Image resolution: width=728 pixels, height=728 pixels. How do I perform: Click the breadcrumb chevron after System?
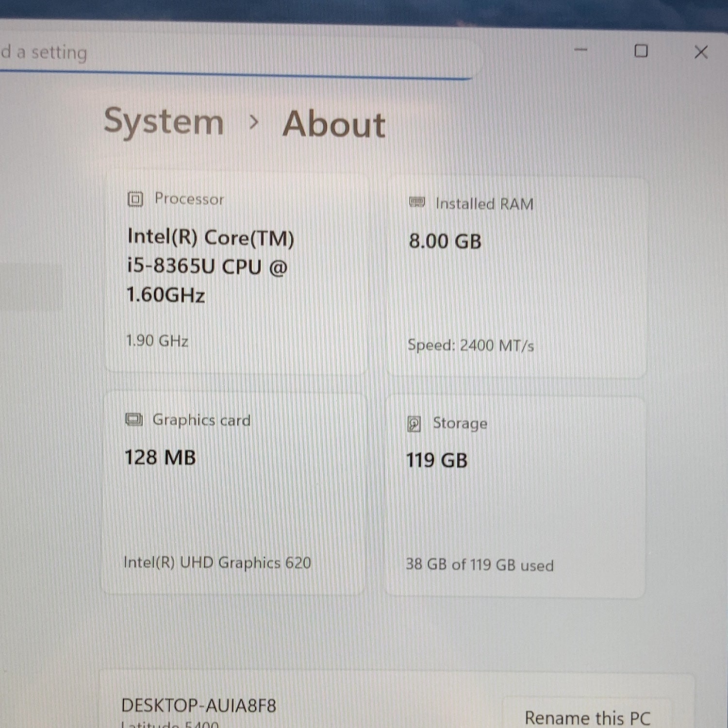coord(253,122)
